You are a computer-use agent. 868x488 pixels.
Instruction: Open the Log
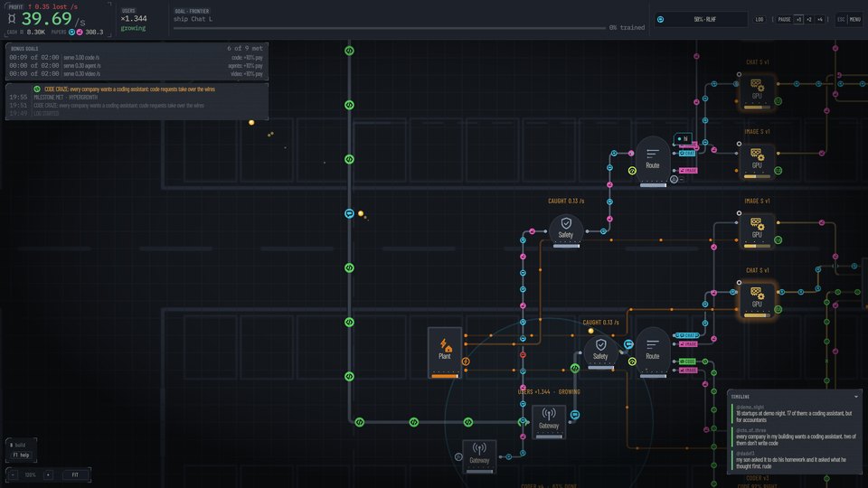point(759,19)
